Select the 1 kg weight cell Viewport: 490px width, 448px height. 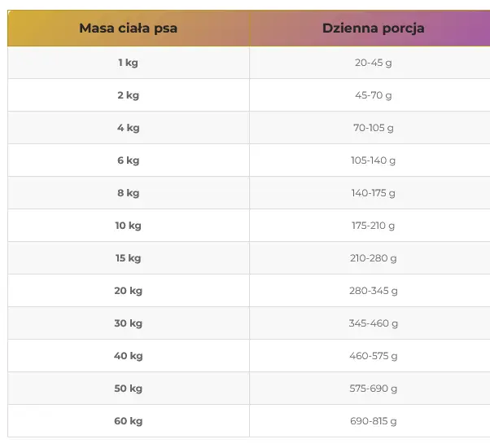click(x=128, y=63)
